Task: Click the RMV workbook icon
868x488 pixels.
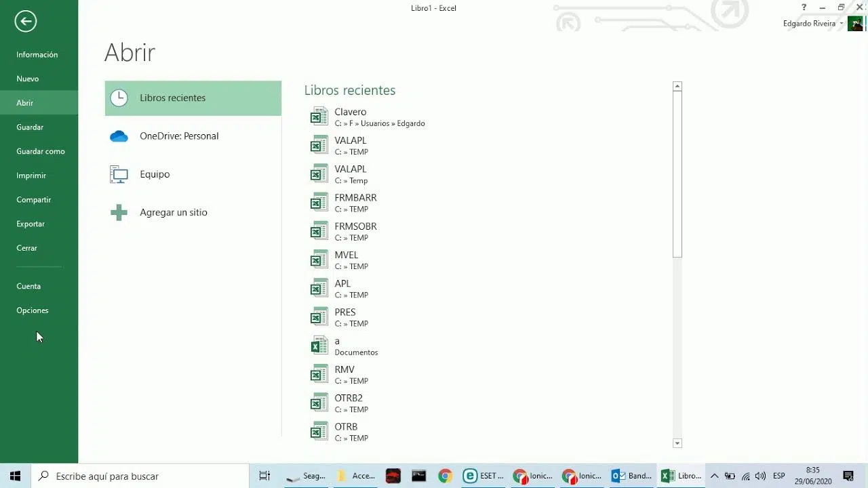Action: pos(319,374)
